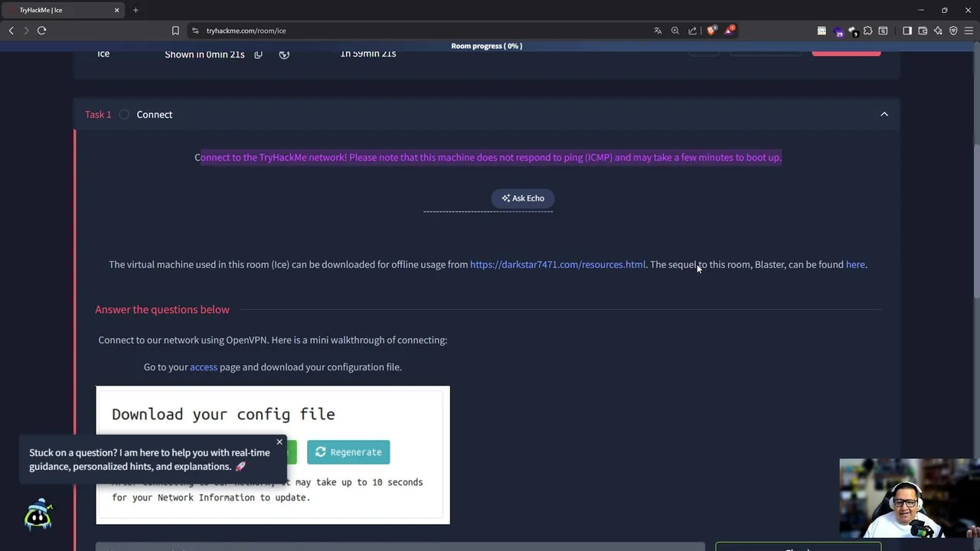Image resolution: width=980 pixels, height=551 pixels.
Task: Go back to the previous page
Action: coord(11,31)
